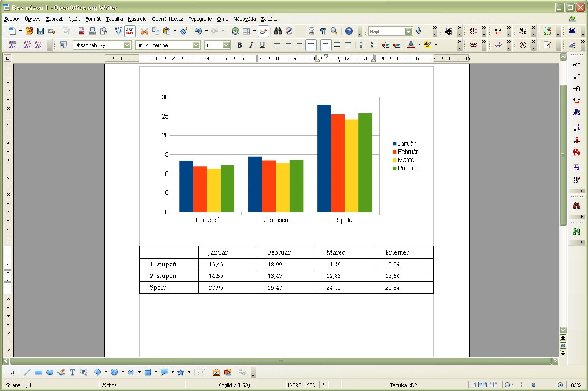Select the Ellipse drawing tool
The image size is (588, 391).
click(50, 372)
